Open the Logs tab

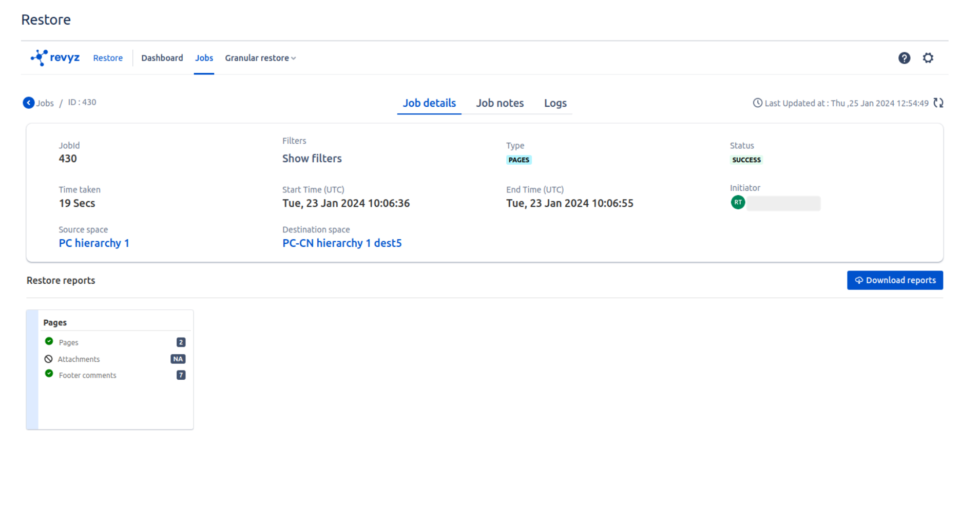[x=555, y=103]
